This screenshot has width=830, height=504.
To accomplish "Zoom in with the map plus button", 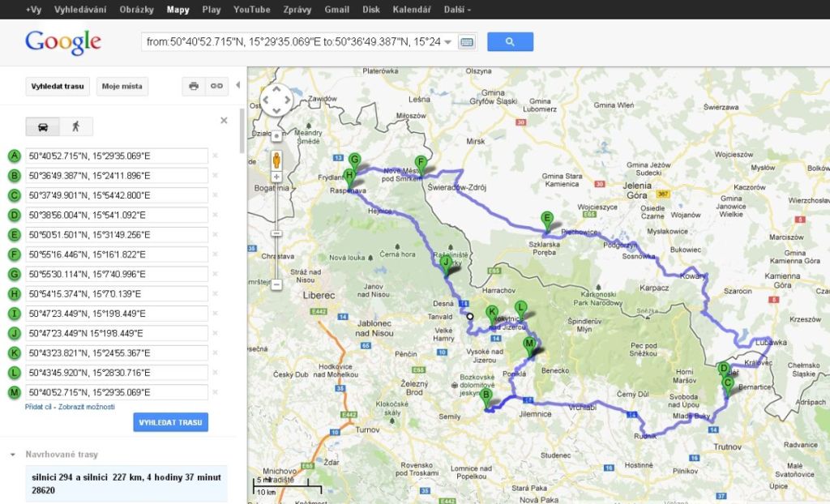I will click(x=276, y=176).
